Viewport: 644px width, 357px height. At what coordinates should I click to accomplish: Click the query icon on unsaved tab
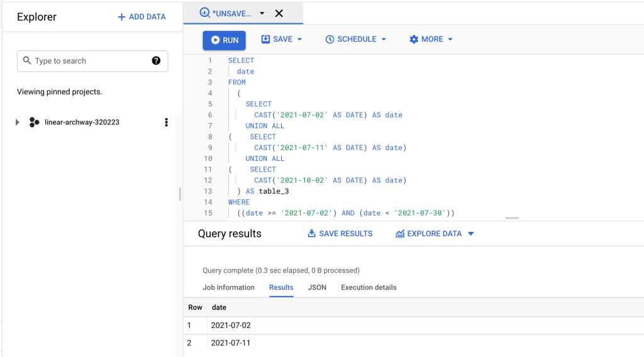(205, 13)
